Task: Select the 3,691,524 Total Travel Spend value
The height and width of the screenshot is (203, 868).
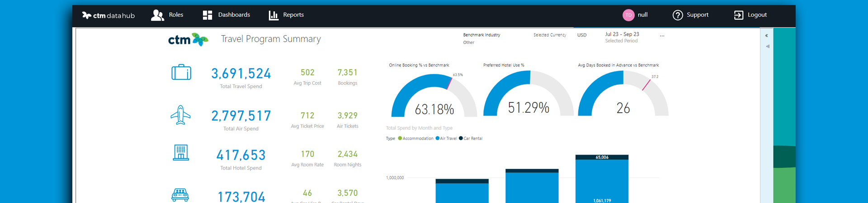Action: click(241, 74)
